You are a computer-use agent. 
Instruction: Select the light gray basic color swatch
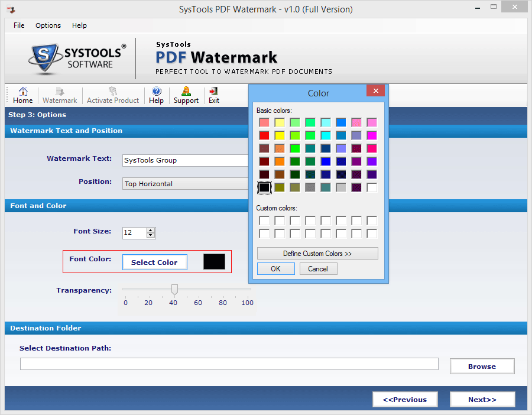341,187
